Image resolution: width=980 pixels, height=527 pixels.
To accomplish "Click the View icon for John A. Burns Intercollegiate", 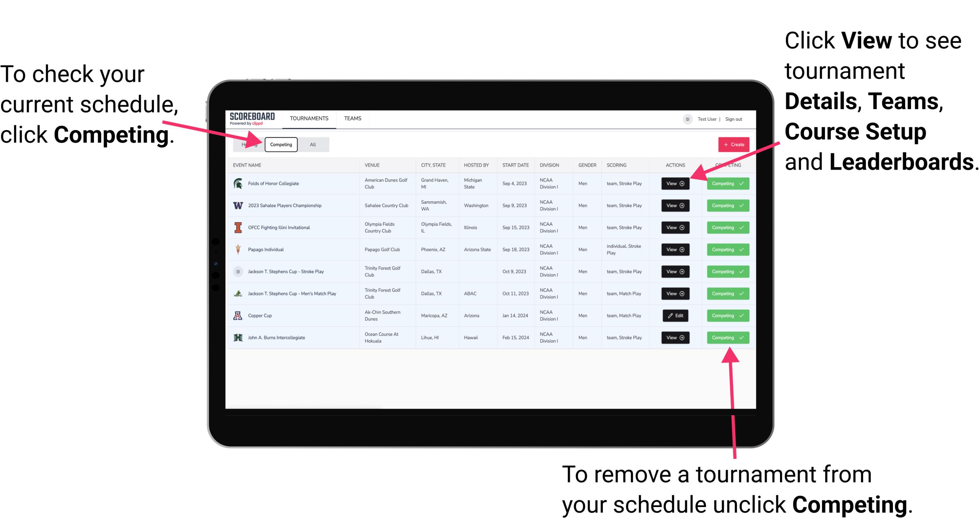I will point(675,337).
